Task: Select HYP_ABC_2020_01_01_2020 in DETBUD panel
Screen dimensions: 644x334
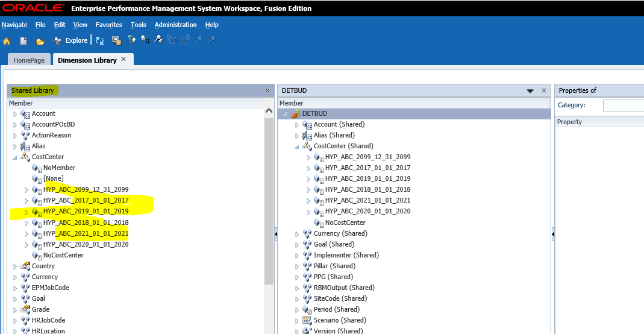Action: coord(367,211)
